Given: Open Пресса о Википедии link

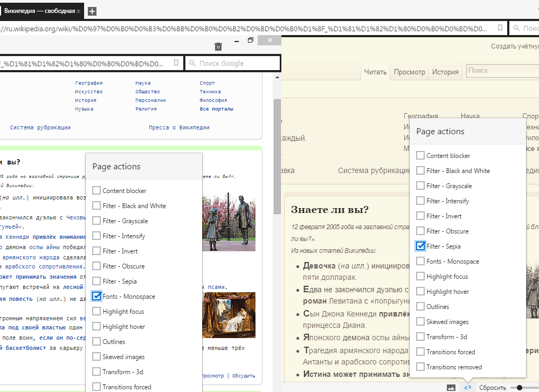Looking at the screenshot, I should [179, 127].
